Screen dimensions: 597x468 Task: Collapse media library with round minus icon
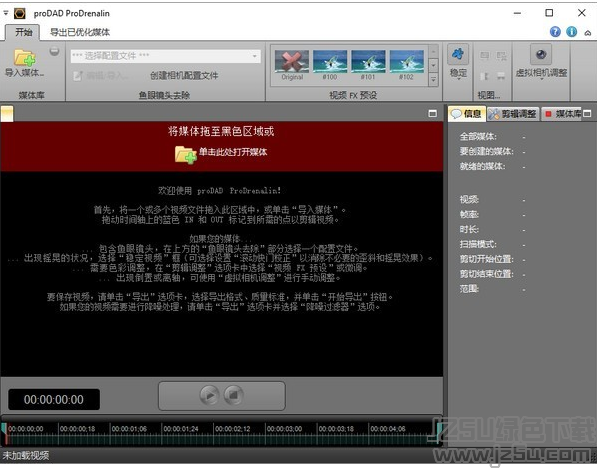click(x=54, y=51)
